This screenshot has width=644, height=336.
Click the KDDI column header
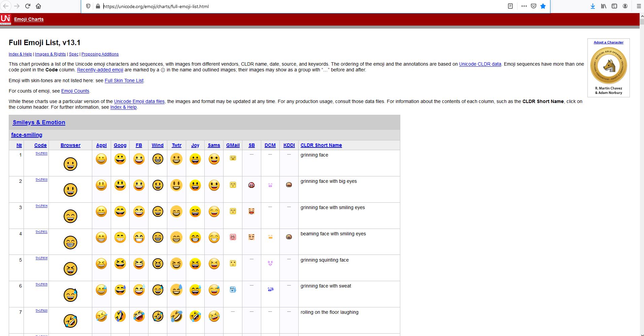(289, 145)
